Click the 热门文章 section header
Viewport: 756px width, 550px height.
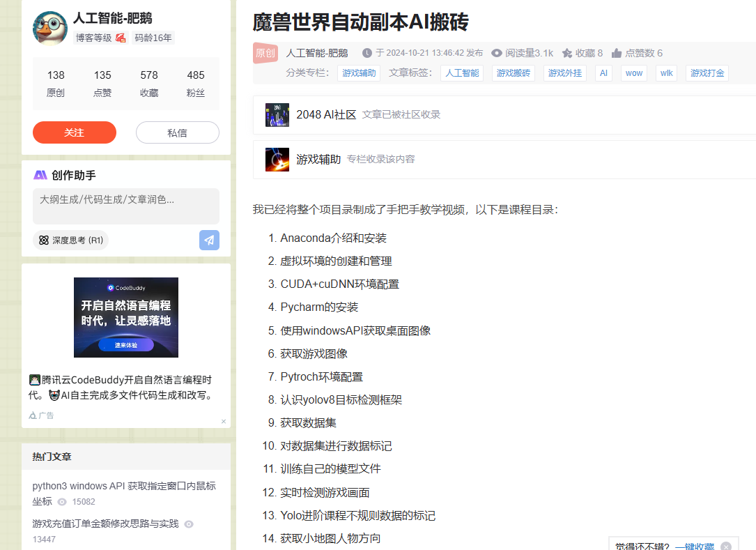click(x=52, y=457)
